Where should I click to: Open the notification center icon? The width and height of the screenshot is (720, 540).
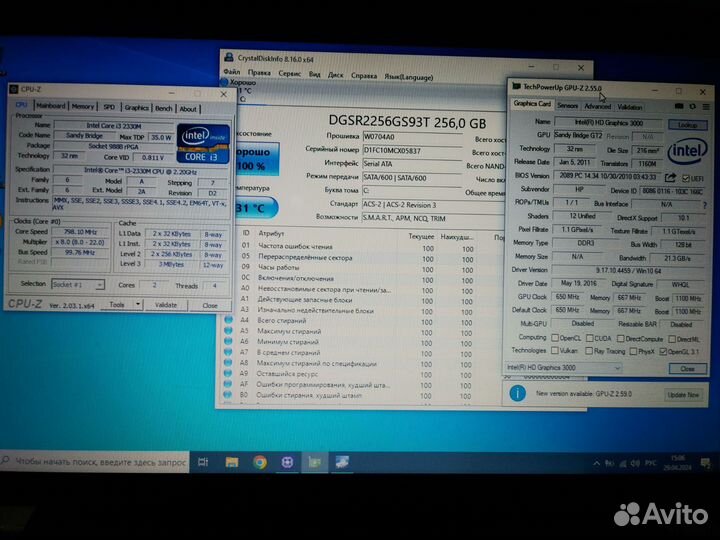pyautogui.click(x=705, y=463)
